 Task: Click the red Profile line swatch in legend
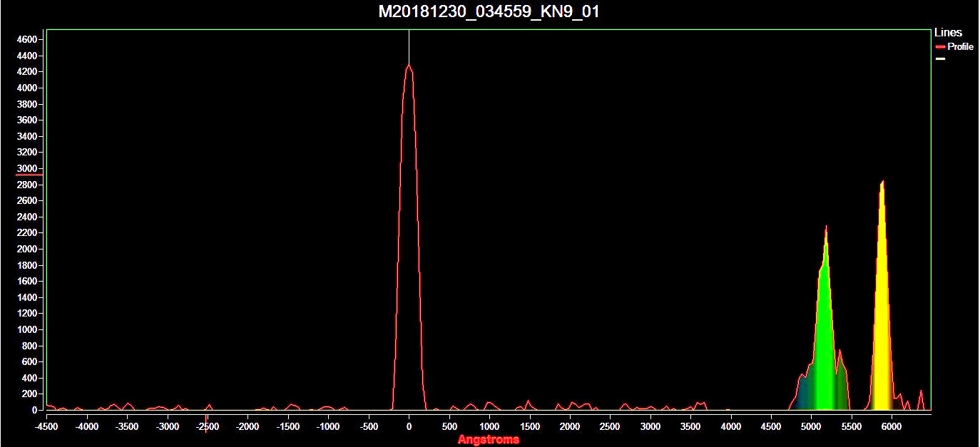[940, 46]
